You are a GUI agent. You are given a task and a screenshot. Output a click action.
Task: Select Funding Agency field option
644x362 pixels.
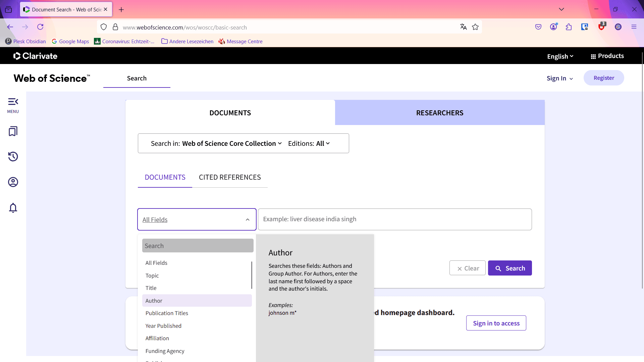197,351
